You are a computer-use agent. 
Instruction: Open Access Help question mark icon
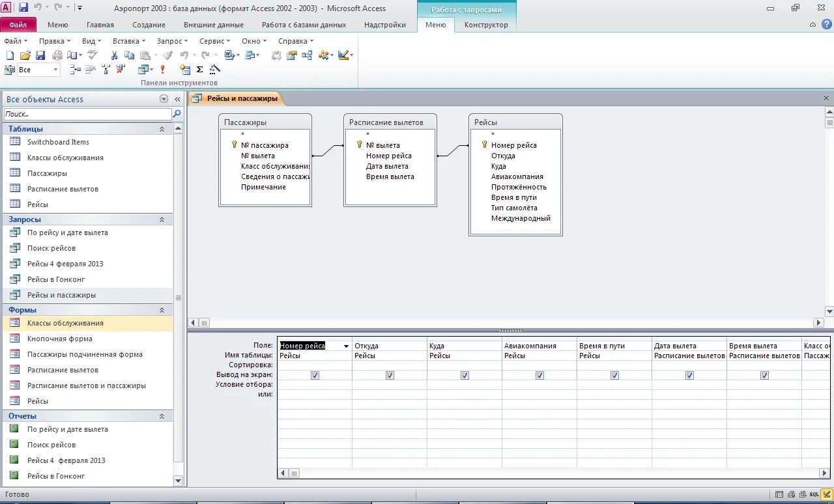pyautogui.click(x=826, y=24)
